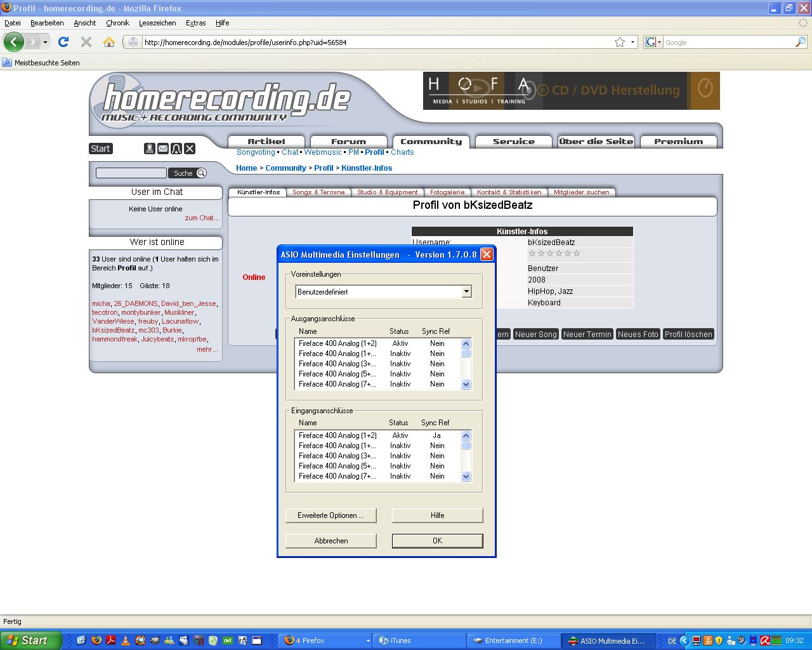Open the site's envelope messages icon
Viewport: 812px width, 650px height.
[x=163, y=149]
